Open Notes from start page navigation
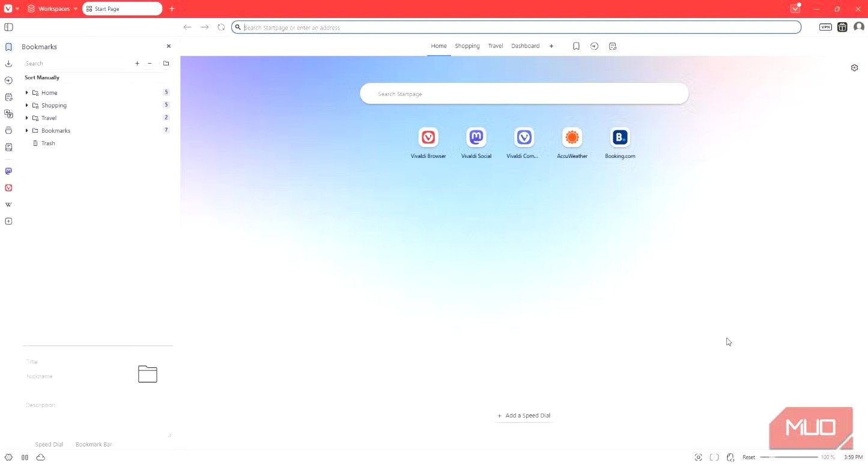Viewport: 868px width, 464px height. (613, 46)
